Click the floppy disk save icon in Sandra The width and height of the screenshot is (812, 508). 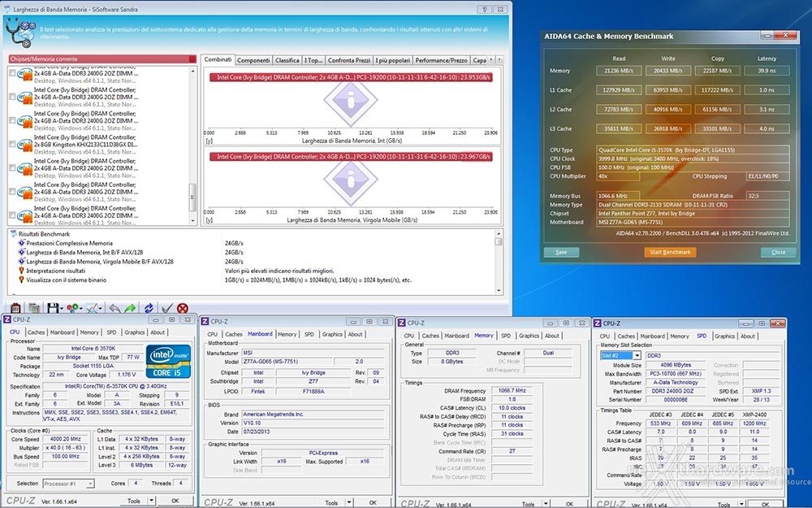(x=53, y=308)
